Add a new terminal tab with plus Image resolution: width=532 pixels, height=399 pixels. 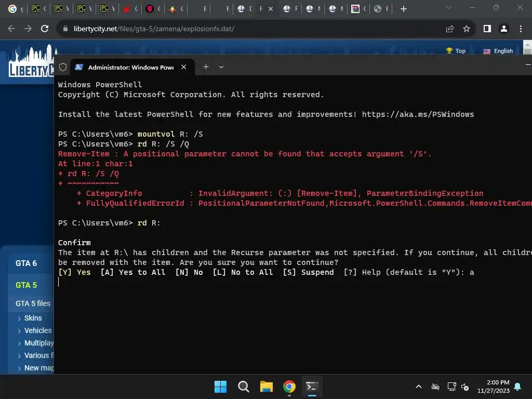pyautogui.click(x=206, y=67)
